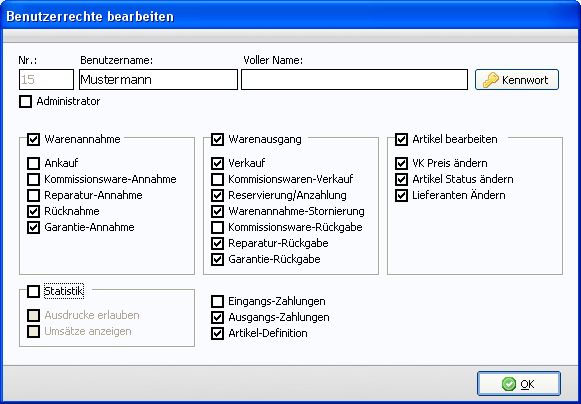Click the key icon on Kennwort button
Viewport: 581px width, 404px height.
point(491,80)
